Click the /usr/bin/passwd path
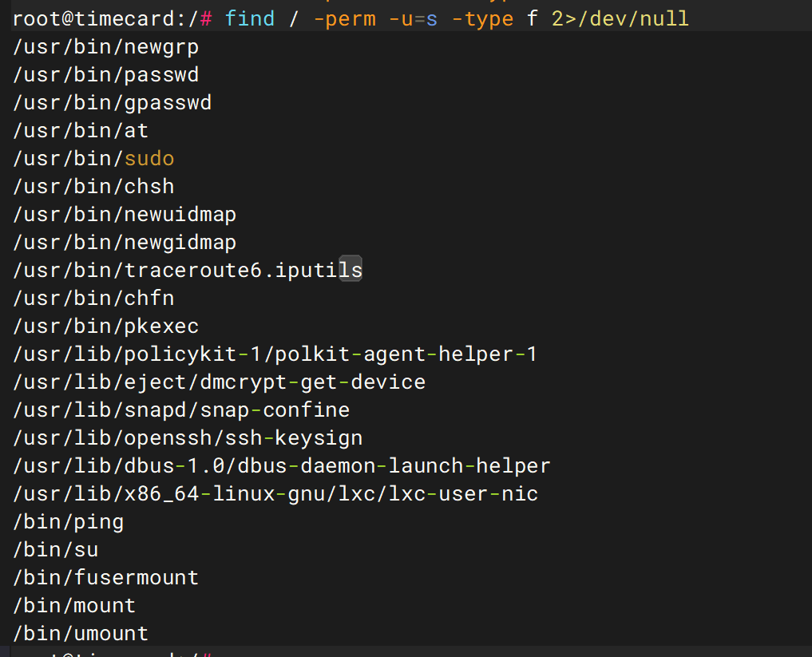Screen dimensions: 812x657 point(106,75)
